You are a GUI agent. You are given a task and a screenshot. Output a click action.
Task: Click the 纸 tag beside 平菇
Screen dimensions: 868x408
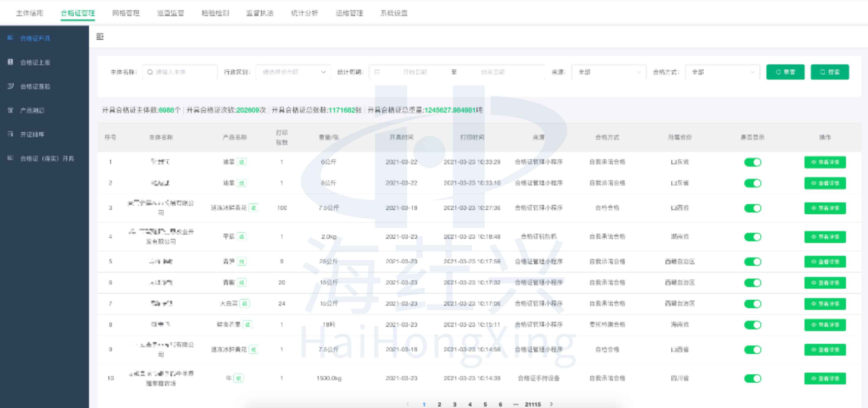[241, 237]
